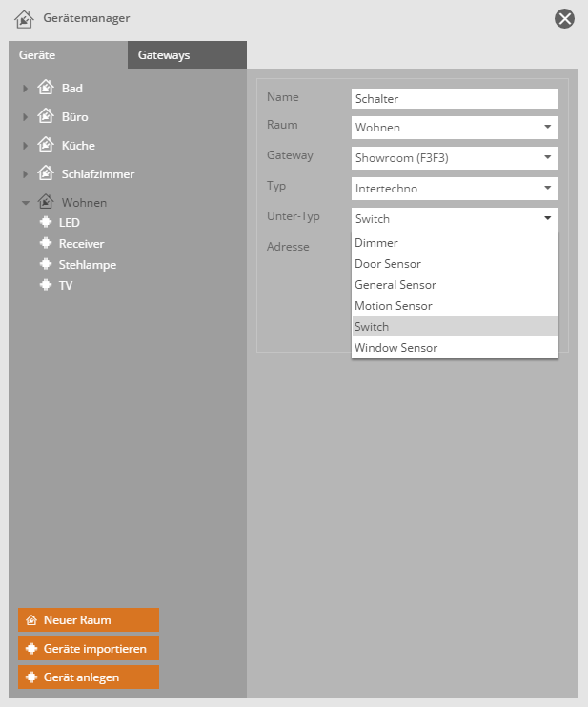Click the Receiver device icon

point(45,243)
